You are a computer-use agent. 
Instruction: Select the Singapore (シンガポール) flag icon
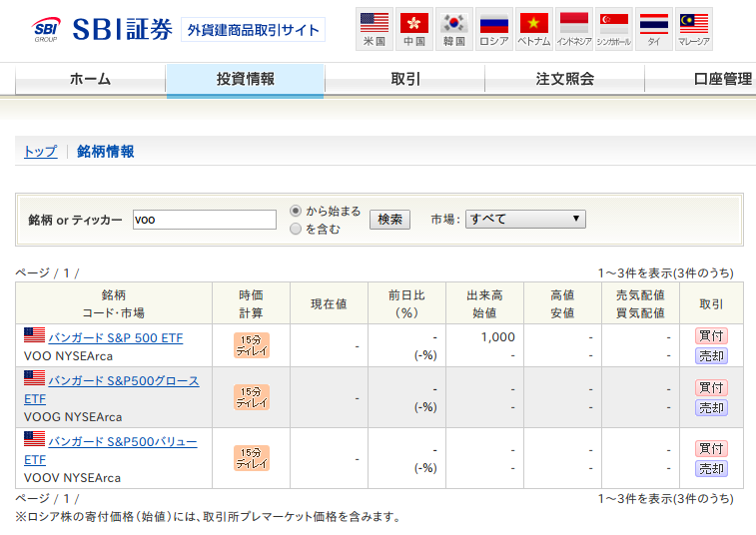614,29
